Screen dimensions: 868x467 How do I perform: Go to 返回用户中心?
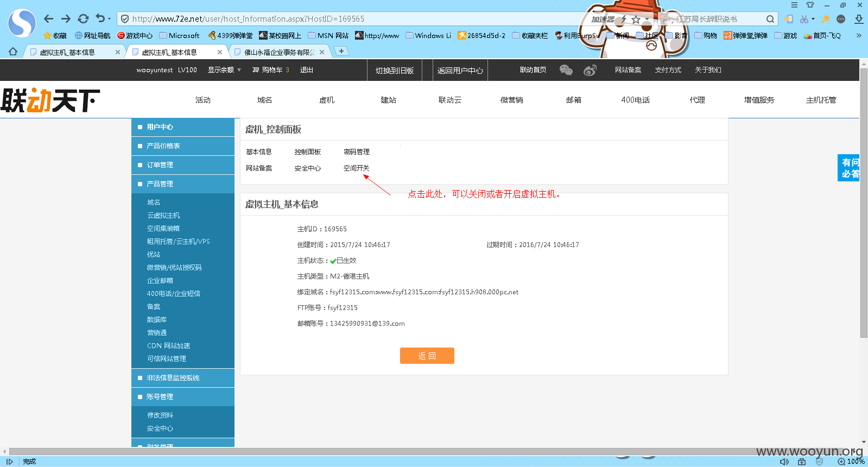460,70
